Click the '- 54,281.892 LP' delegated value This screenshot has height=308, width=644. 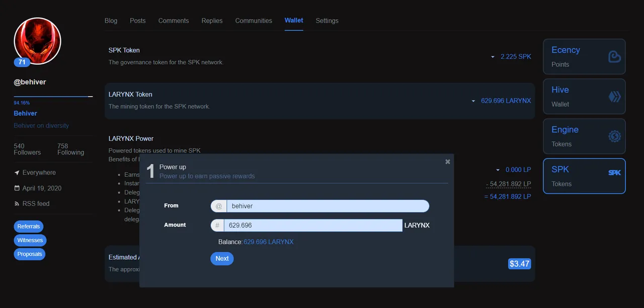tap(508, 184)
